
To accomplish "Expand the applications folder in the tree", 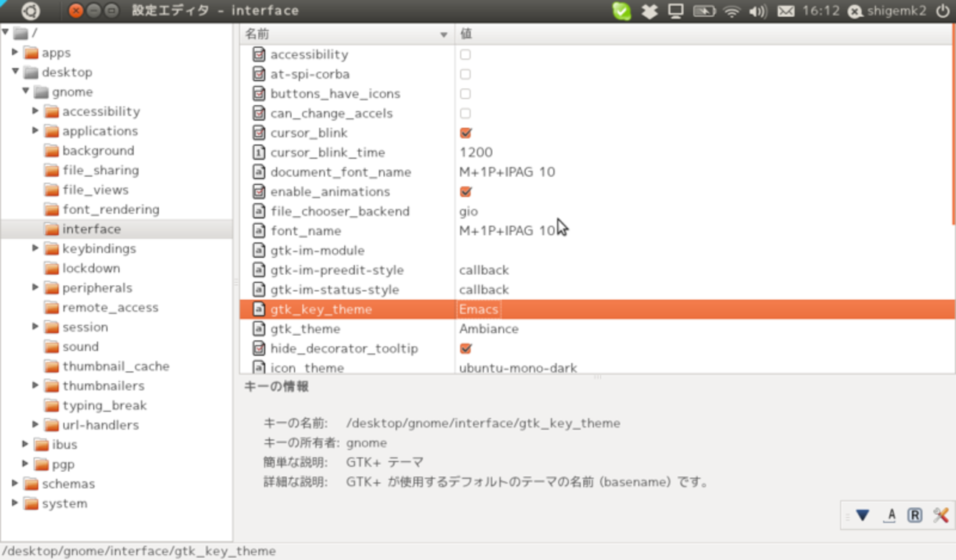I will click(36, 131).
